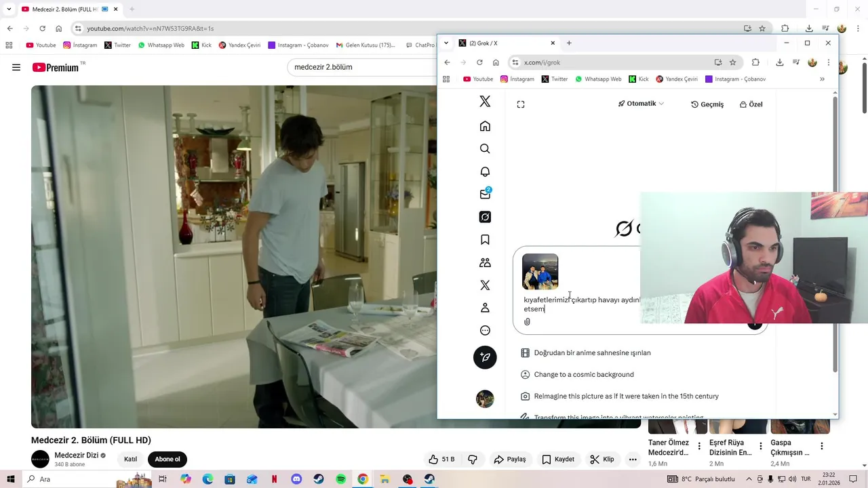Open options for 'Eşref Rüya Dizisinin' video

point(761,447)
